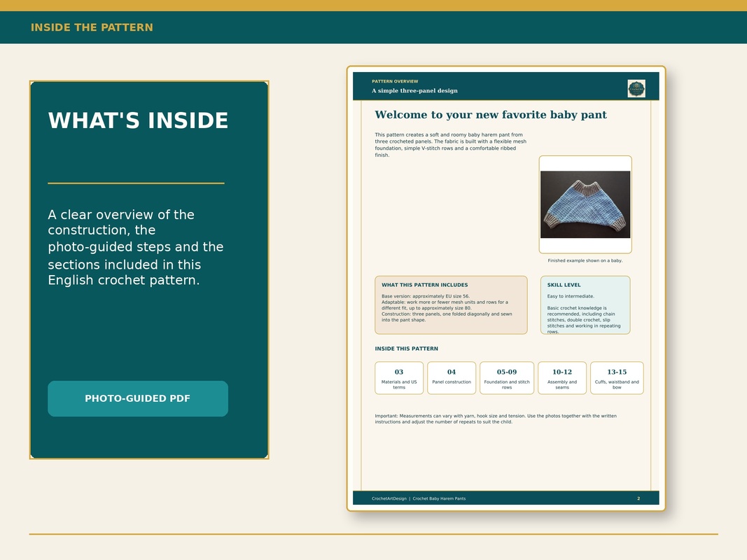Click the WHAT THIS PATTERN INCLUDES box title
Screen dimensions: 747x560
click(424, 285)
